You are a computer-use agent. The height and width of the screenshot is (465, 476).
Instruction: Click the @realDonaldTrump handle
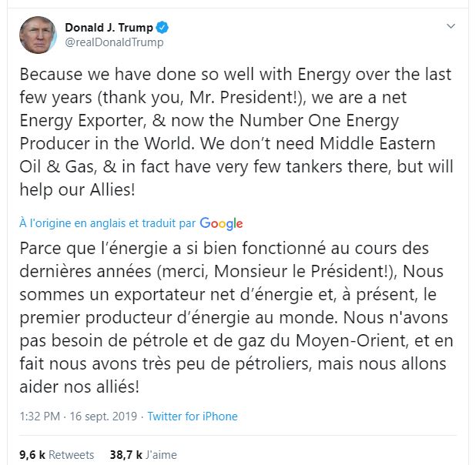(x=114, y=42)
